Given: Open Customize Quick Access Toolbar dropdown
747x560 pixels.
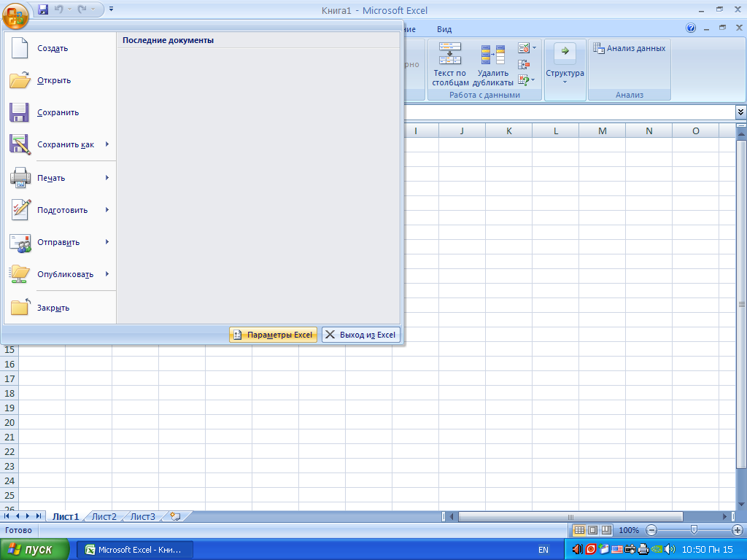Looking at the screenshot, I should tap(111, 9).
